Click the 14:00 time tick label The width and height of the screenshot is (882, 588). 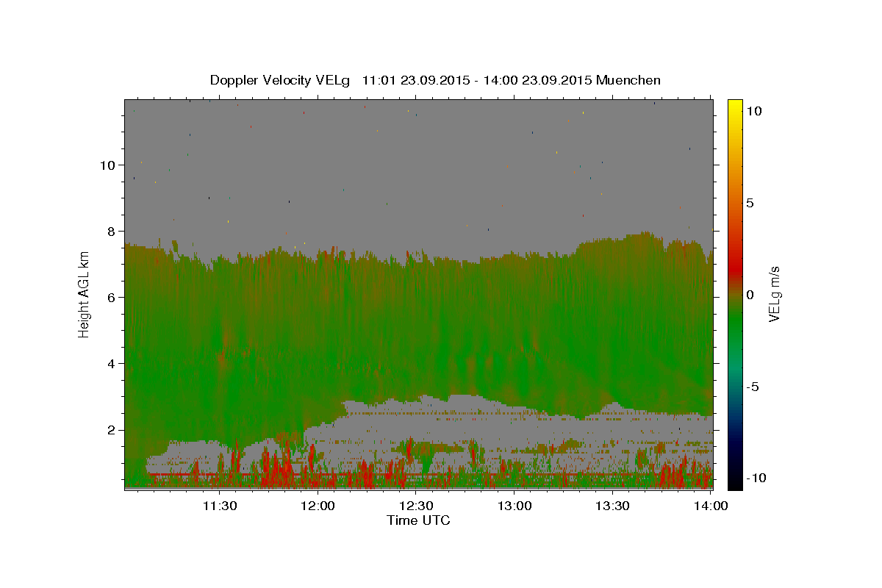[x=711, y=506]
